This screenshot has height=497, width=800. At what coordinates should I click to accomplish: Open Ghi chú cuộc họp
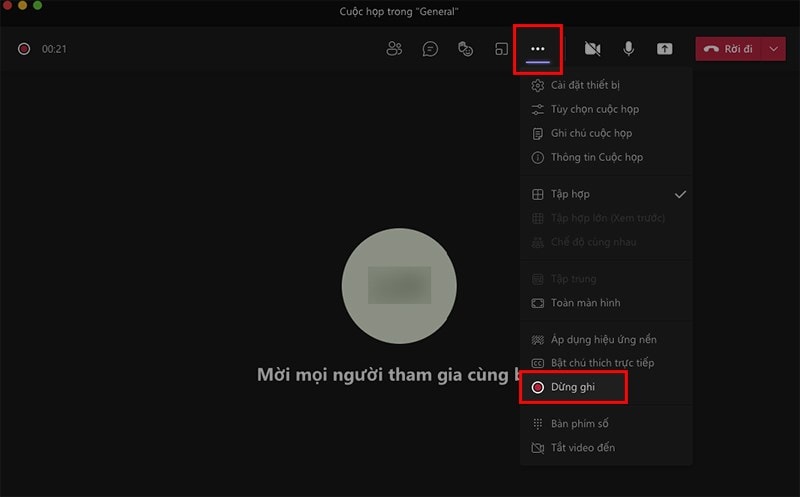(x=606, y=133)
